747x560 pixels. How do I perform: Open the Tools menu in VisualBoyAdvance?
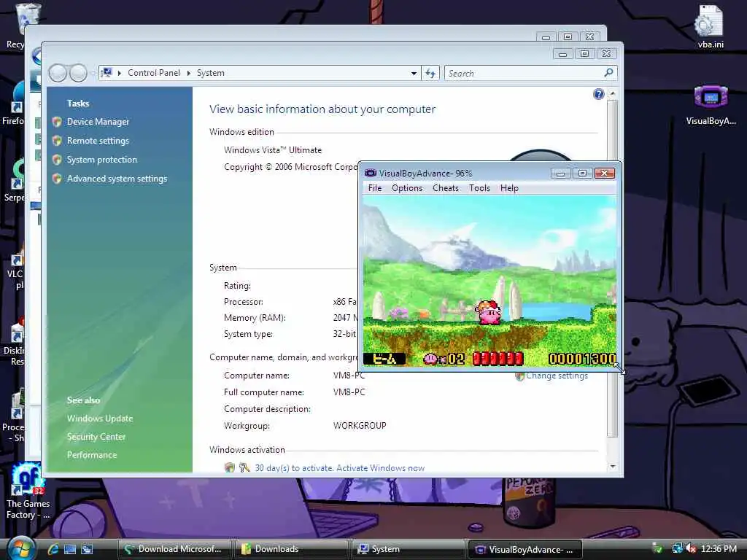pos(479,188)
